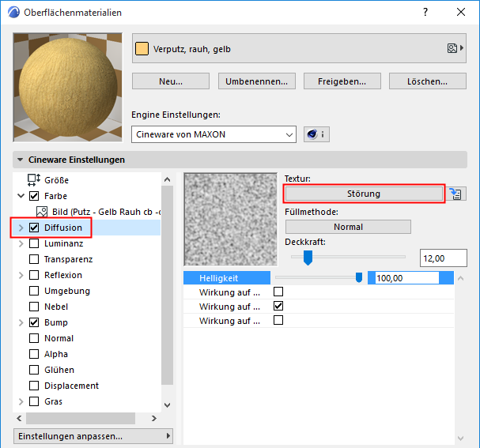Screen dimensions: 480x448
Task: Uncheck the second Wirkung auf checkbox
Action: coord(278,306)
